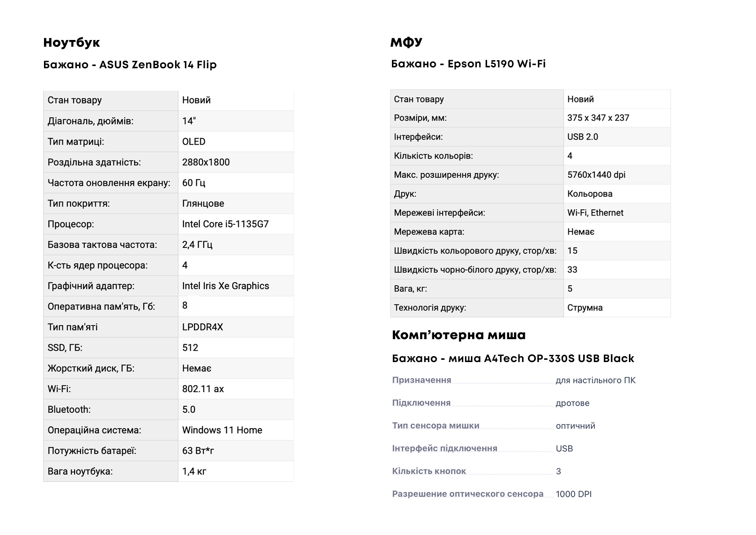Click the 63 Вт*г battery value
756x535 pixels.
pos(198,451)
